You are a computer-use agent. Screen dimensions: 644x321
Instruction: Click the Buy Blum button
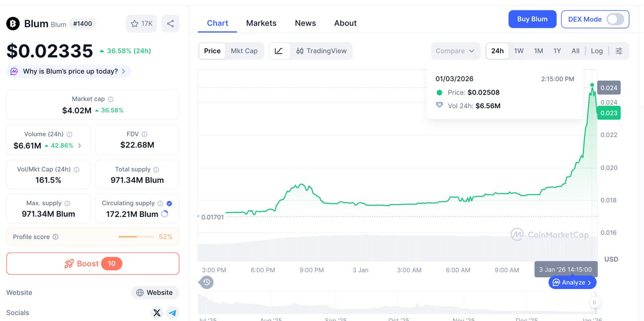pos(532,19)
